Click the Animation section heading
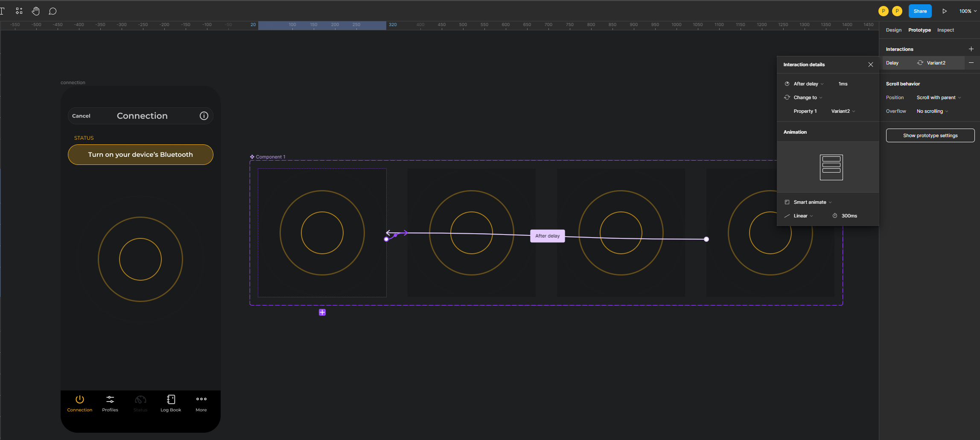 tap(795, 132)
